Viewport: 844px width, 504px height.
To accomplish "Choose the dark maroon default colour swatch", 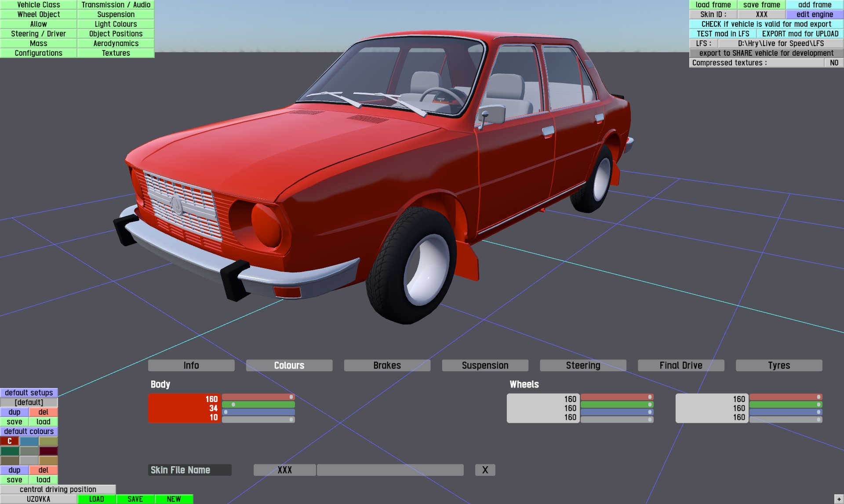I will [48, 451].
